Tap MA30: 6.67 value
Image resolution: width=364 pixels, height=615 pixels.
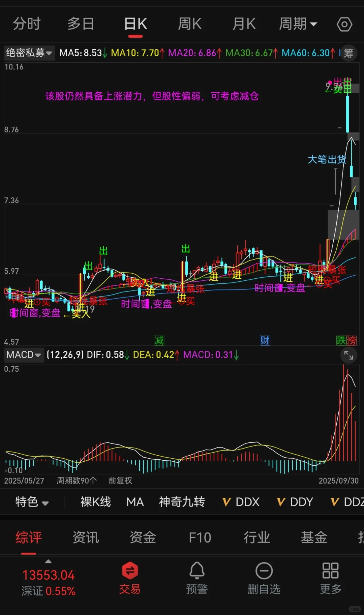252,53
